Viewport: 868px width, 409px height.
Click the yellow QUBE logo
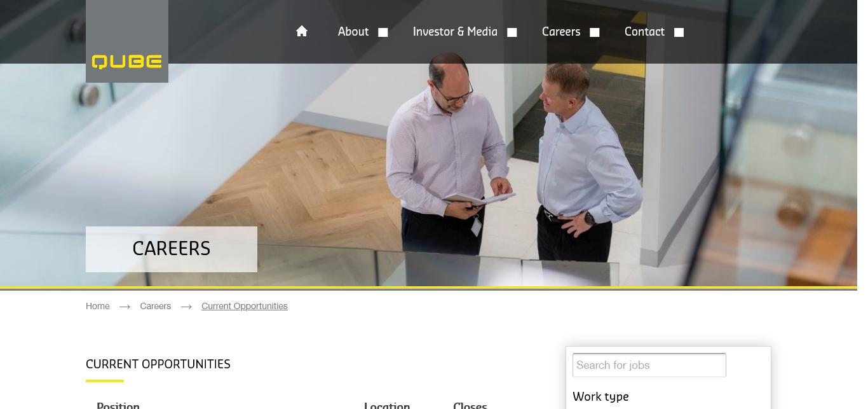(x=127, y=62)
